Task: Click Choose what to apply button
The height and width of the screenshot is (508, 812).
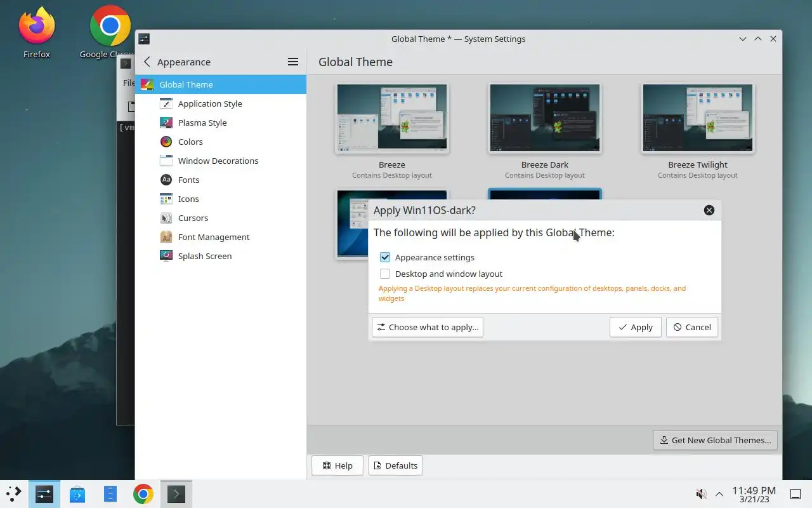Action: (428, 327)
